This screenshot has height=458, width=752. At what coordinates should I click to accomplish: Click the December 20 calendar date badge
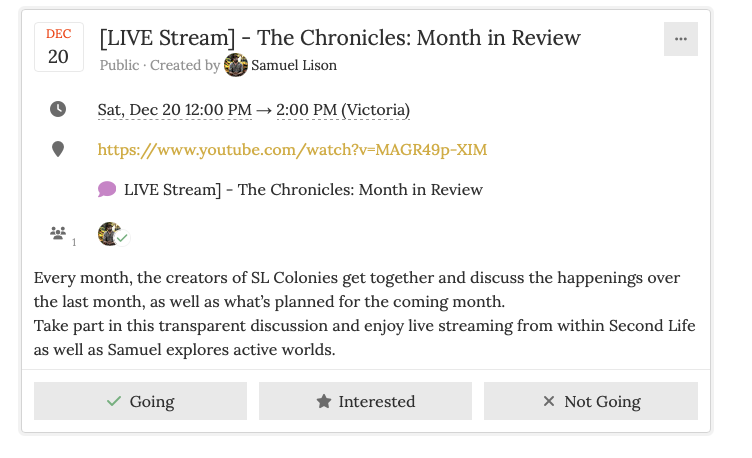point(58,47)
